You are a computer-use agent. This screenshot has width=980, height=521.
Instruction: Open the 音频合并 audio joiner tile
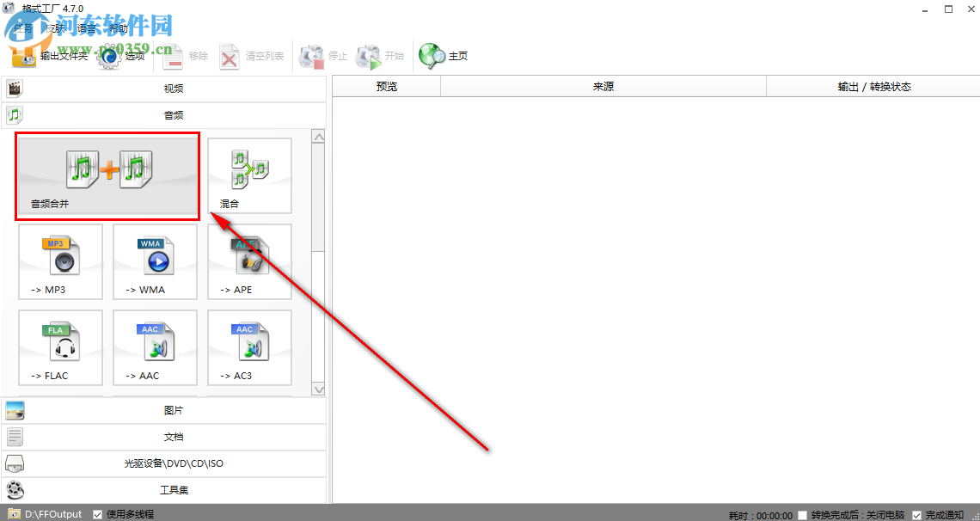pyautogui.click(x=108, y=175)
